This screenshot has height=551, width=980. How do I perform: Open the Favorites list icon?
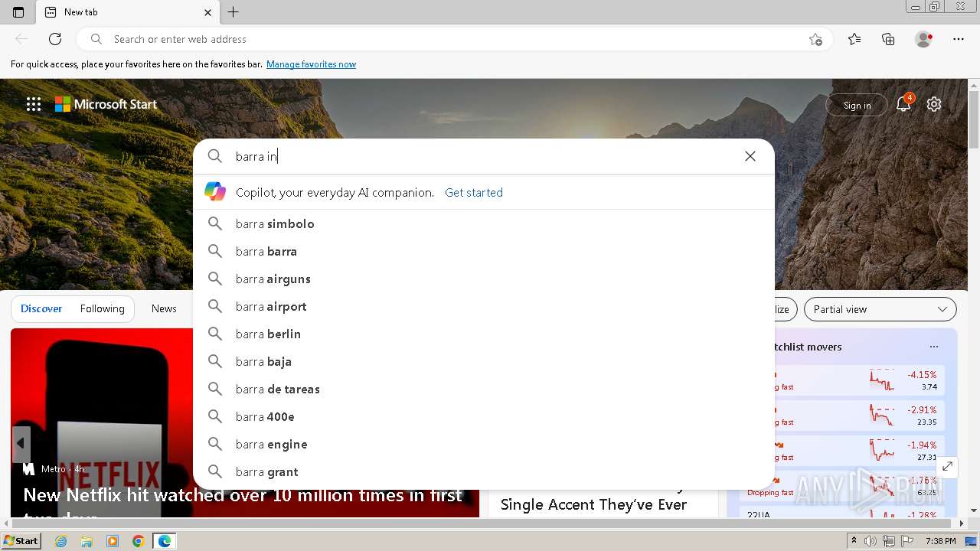(854, 39)
